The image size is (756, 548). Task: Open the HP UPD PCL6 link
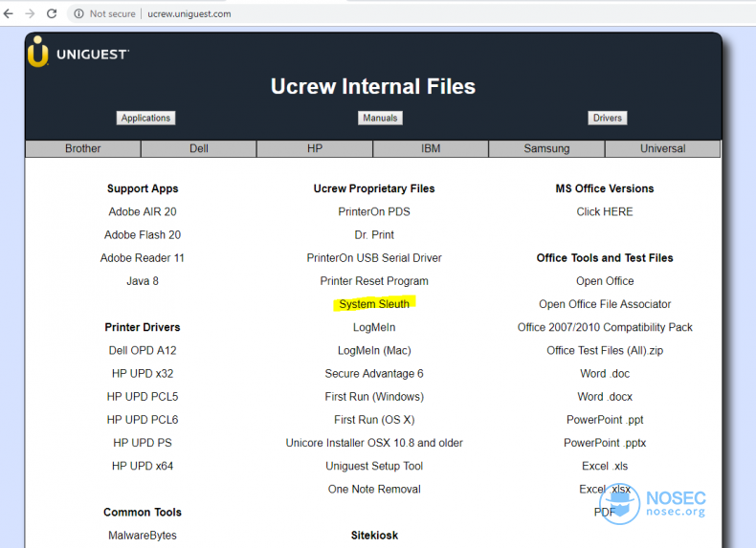click(143, 420)
